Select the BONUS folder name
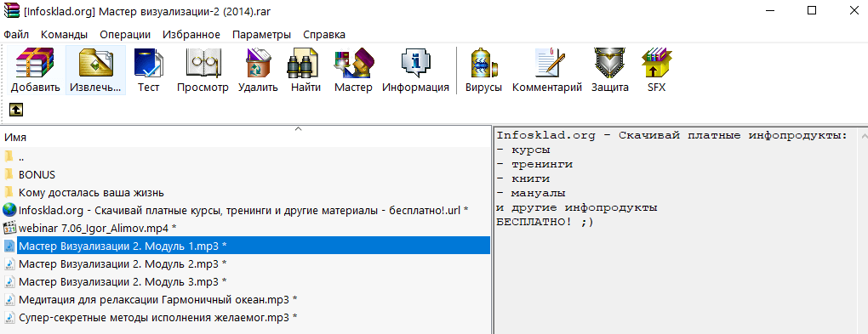Screen dimensions: 868x334 click(37, 175)
